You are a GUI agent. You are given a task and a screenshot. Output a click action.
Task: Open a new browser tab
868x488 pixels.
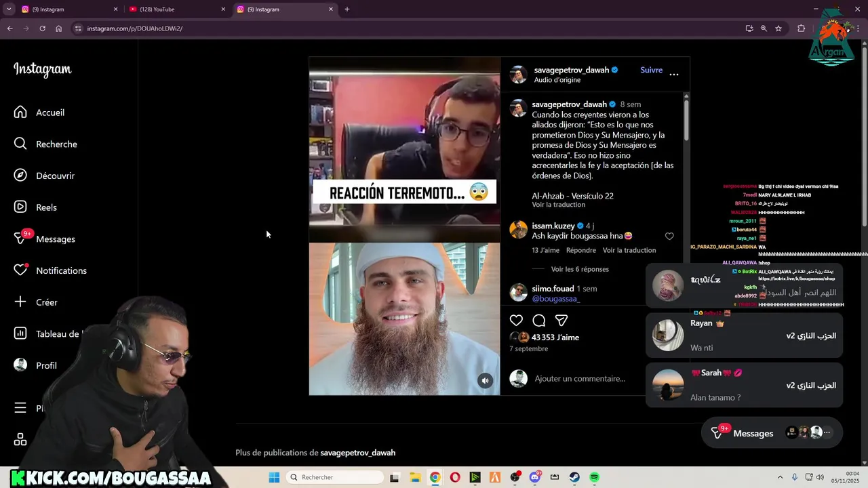[x=347, y=9]
